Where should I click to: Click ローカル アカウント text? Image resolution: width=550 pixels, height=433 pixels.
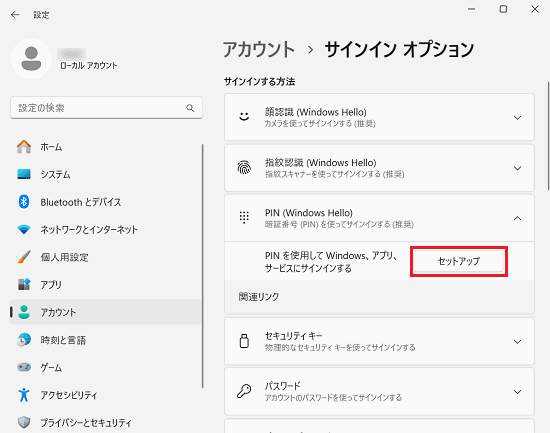[88, 66]
